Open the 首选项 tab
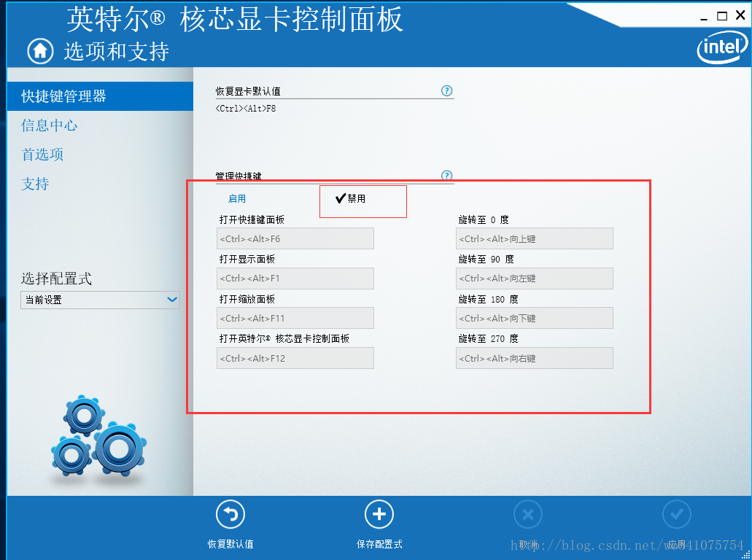 coord(42,155)
